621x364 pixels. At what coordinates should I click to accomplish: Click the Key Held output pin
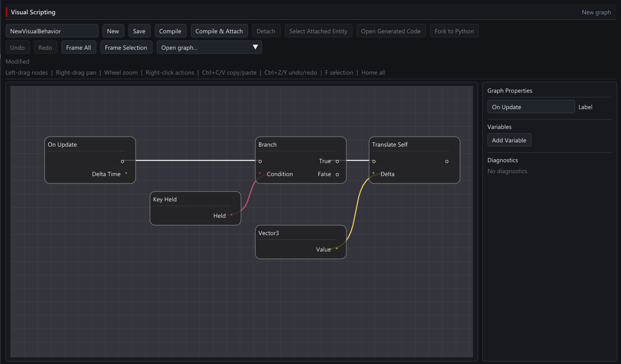coord(231,215)
